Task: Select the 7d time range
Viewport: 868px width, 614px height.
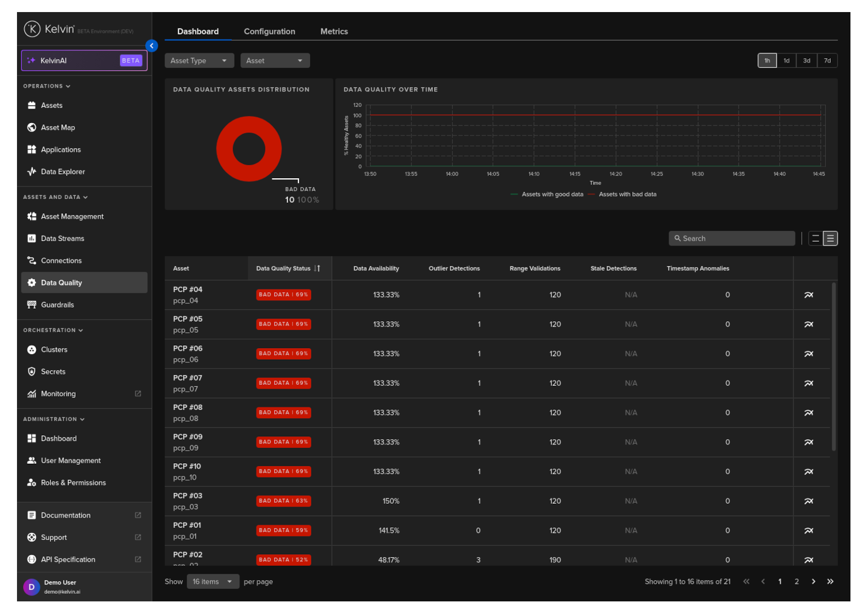Action: point(827,61)
